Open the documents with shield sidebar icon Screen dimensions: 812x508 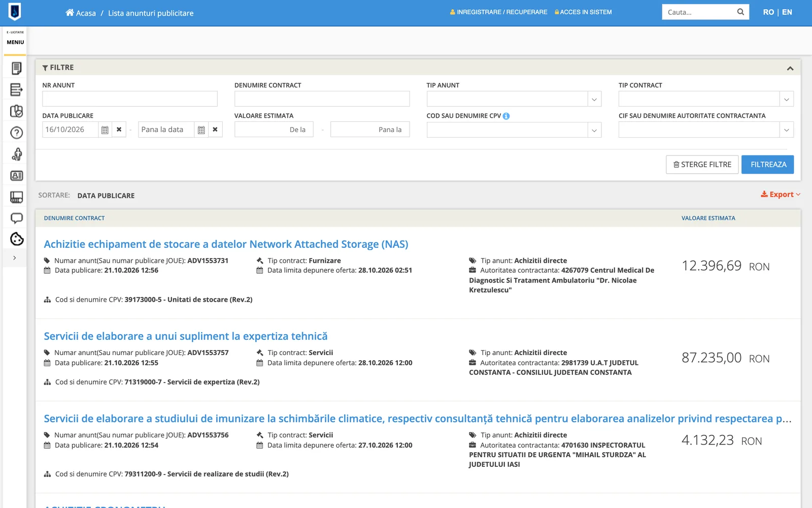click(16, 111)
